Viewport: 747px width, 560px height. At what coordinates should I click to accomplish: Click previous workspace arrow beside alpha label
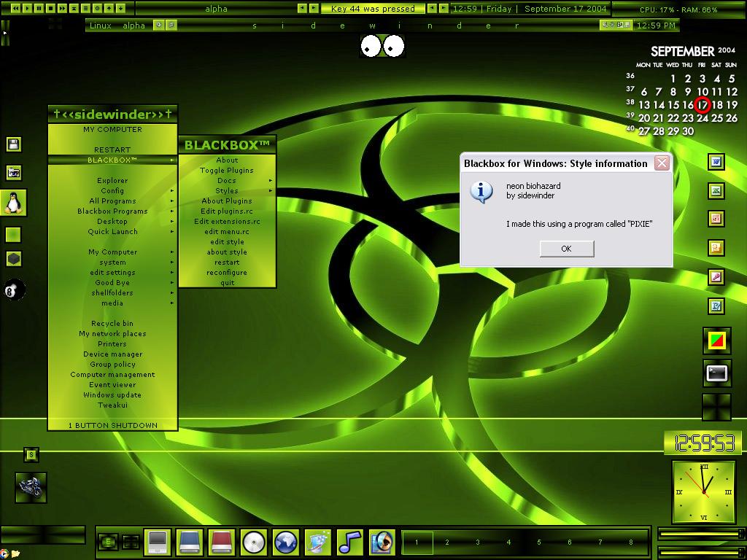[302, 8]
